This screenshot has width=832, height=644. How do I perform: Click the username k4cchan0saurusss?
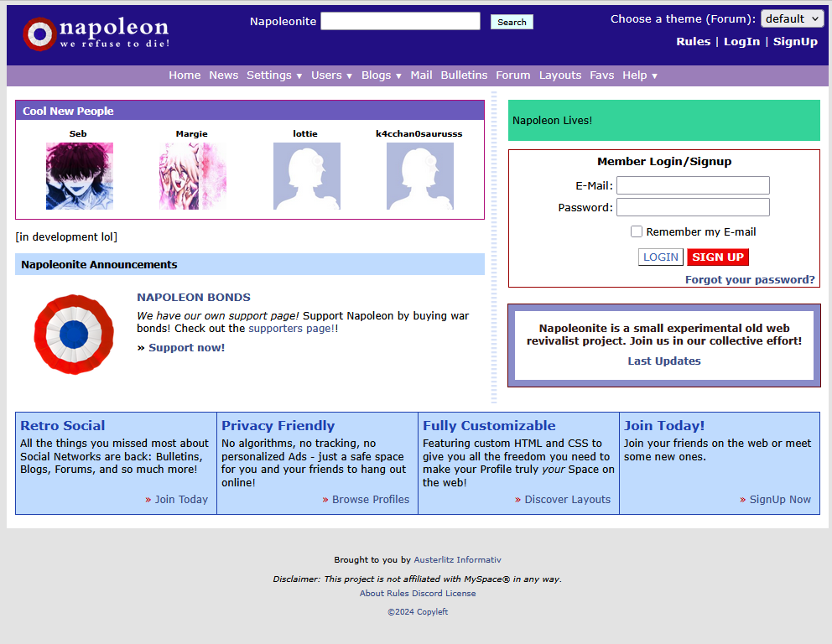coord(419,133)
